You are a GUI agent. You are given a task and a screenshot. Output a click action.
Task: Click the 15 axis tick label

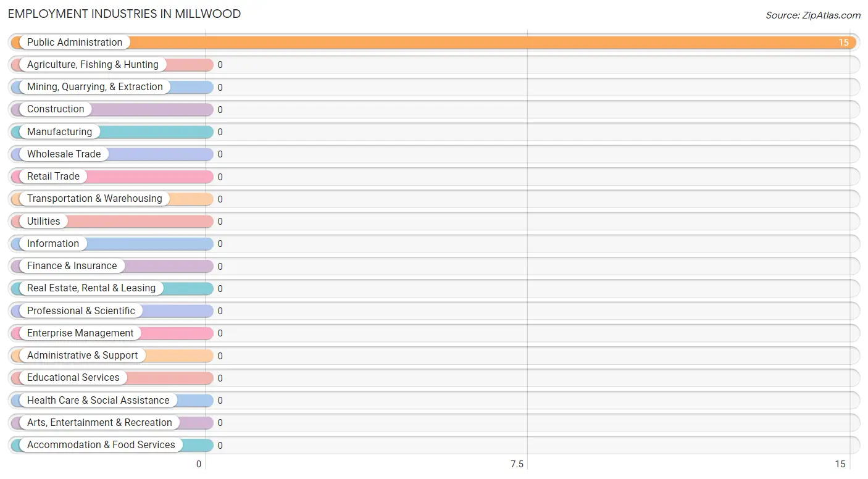tap(840, 464)
